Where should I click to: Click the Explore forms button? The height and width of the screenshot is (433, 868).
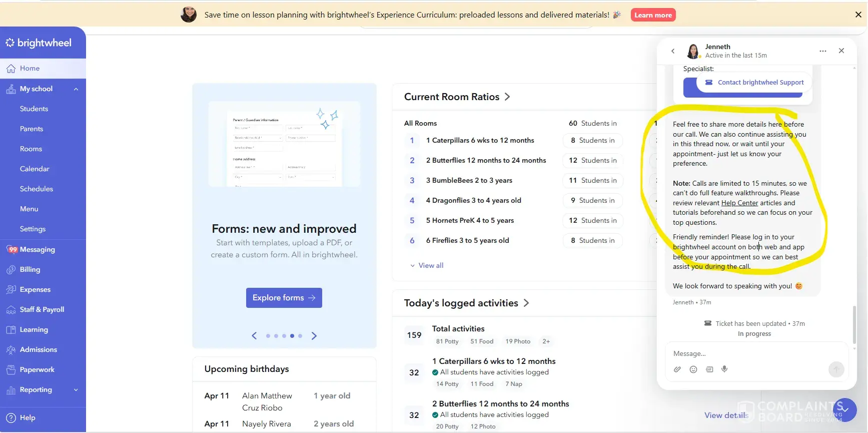pos(284,298)
